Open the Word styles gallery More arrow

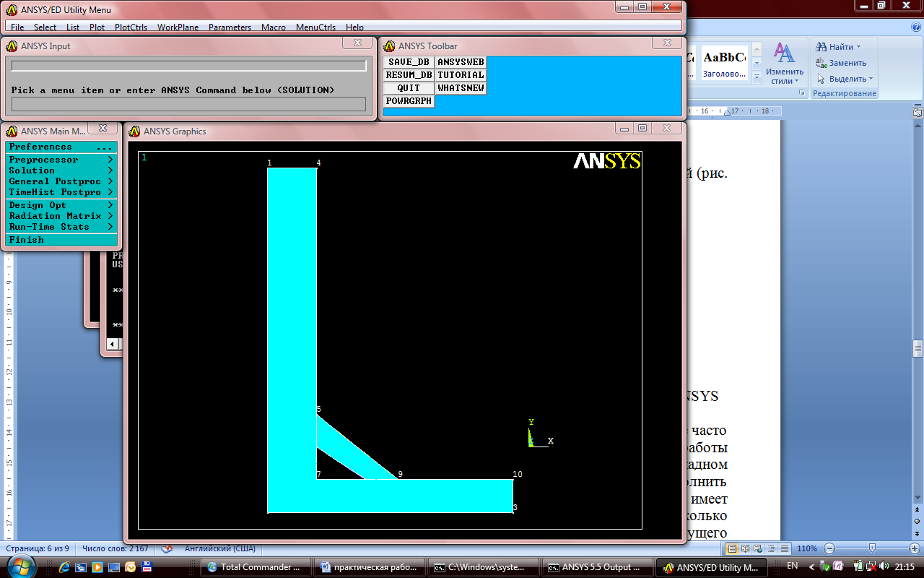tap(757, 77)
